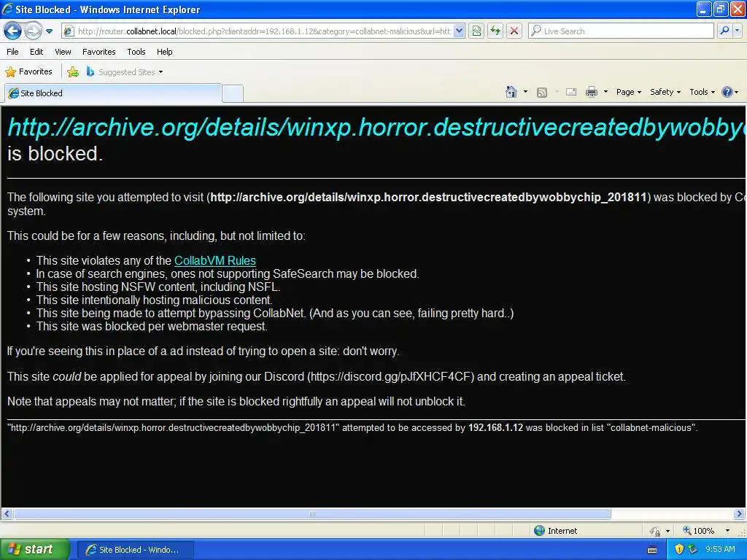Add page to Favorites Bar icon
This screenshot has width=747, height=560.
(x=73, y=72)
